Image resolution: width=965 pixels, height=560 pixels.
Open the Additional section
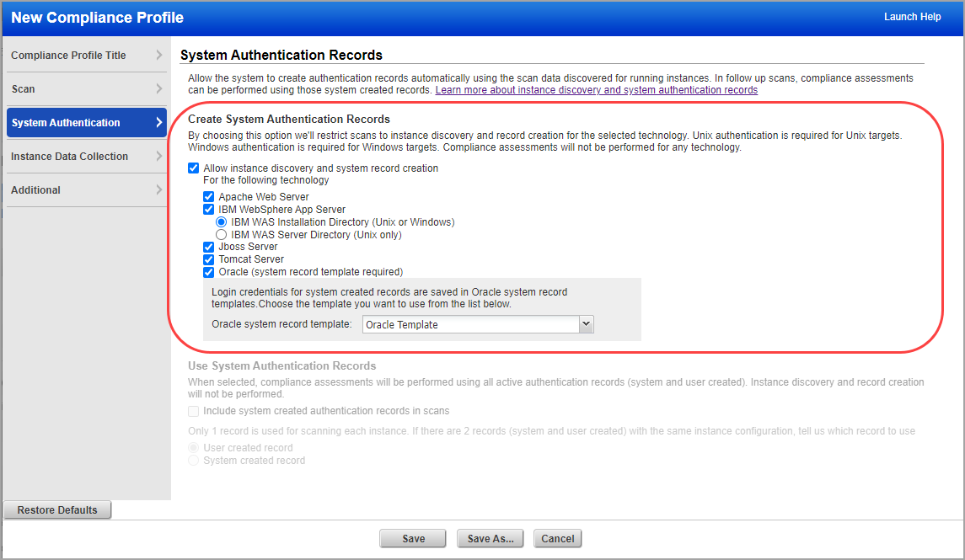coord(86,190)
